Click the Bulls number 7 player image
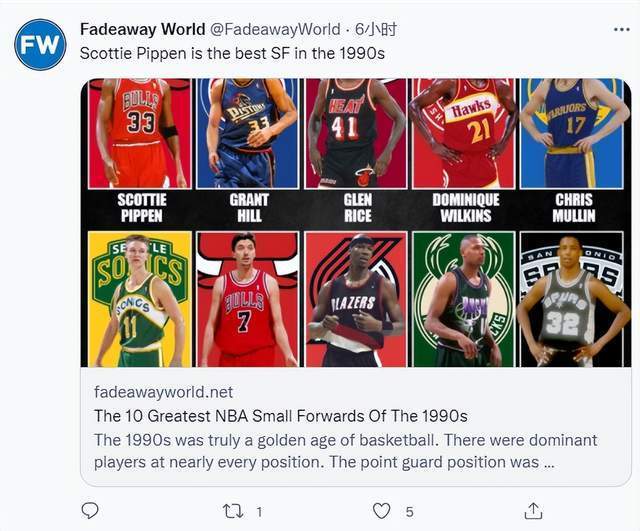This screenshot has height=531, width=640. [x=248, y=299]
